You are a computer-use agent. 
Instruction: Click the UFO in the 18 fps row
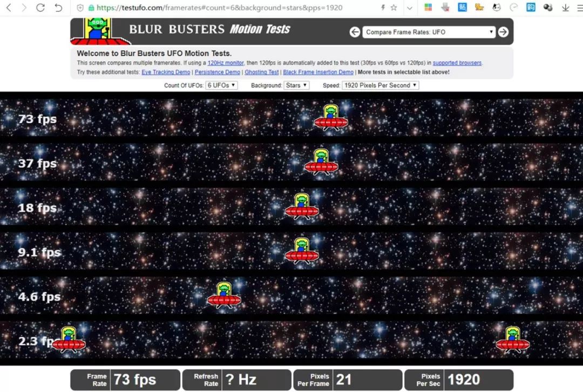pyautogui.click(x=302, y=206)
